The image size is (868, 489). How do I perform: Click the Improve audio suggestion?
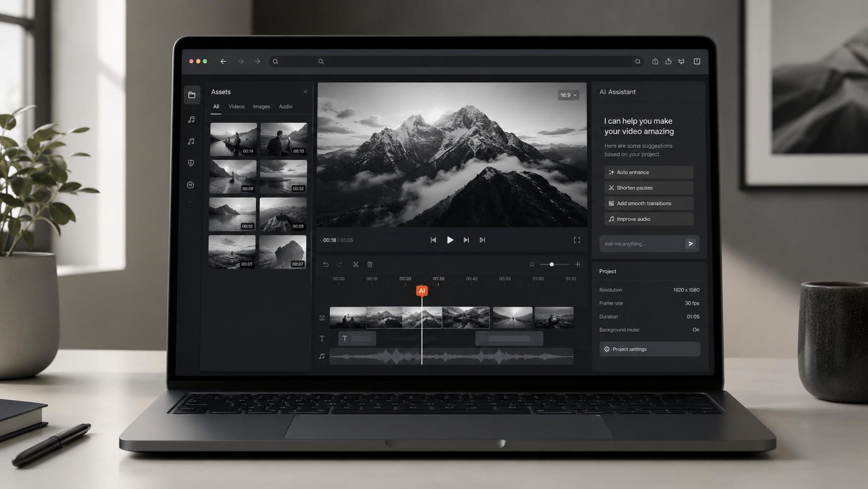pyautogui.click(x=648, y=219)
